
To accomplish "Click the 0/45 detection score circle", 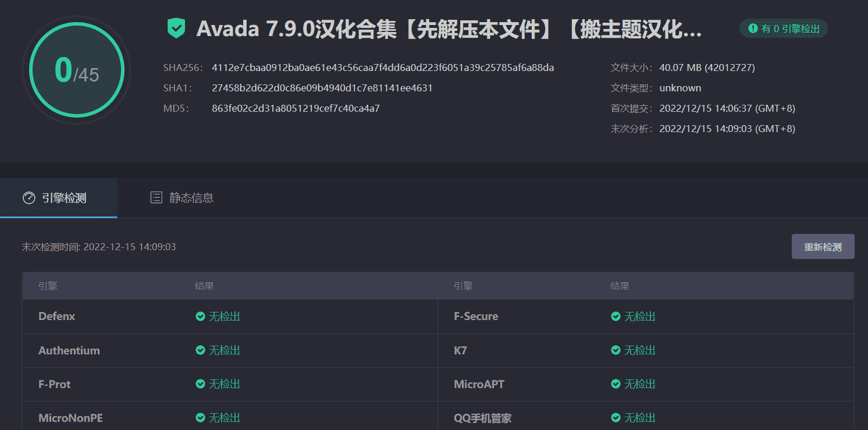I will click(77, 70).
